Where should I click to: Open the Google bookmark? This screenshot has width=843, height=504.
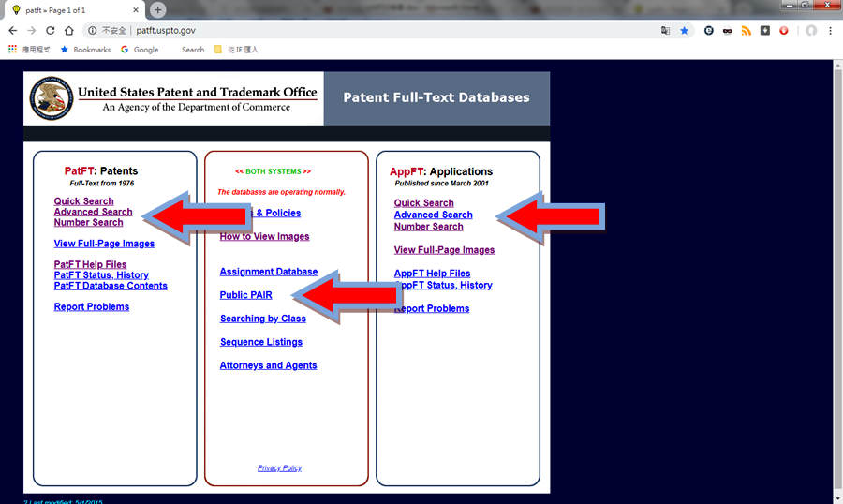(x=140, y=50)
